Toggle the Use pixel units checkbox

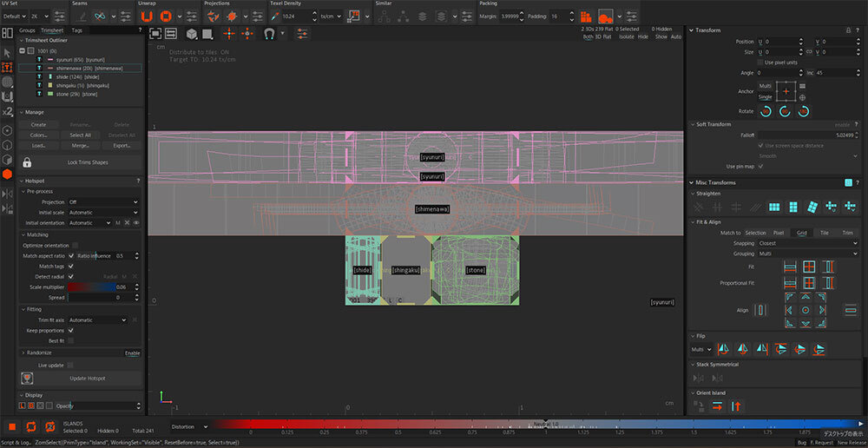[x=760, y=63]
